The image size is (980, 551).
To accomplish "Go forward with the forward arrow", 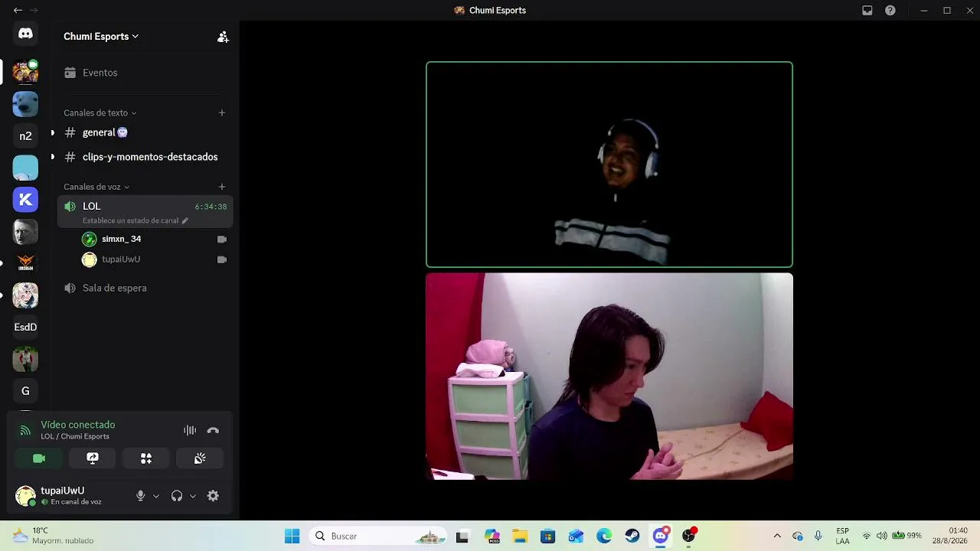I will pyautogui.click(x=34, y=11).
